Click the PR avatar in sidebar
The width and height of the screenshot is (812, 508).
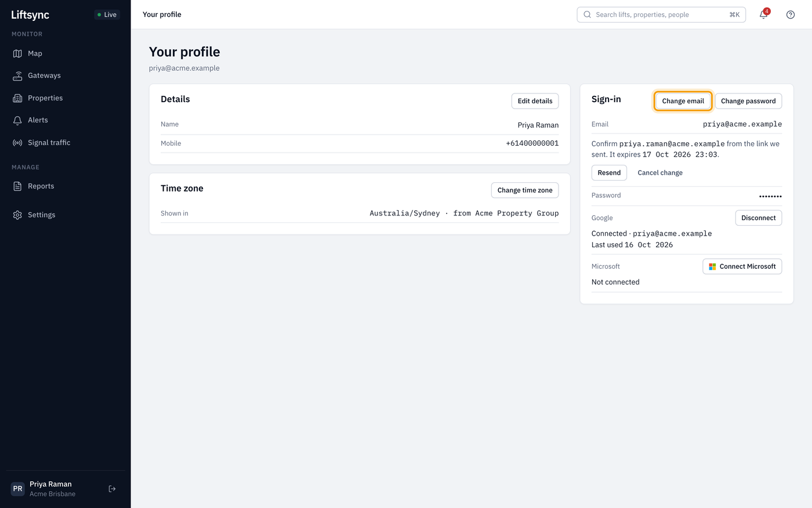click(x=18, y=489)
